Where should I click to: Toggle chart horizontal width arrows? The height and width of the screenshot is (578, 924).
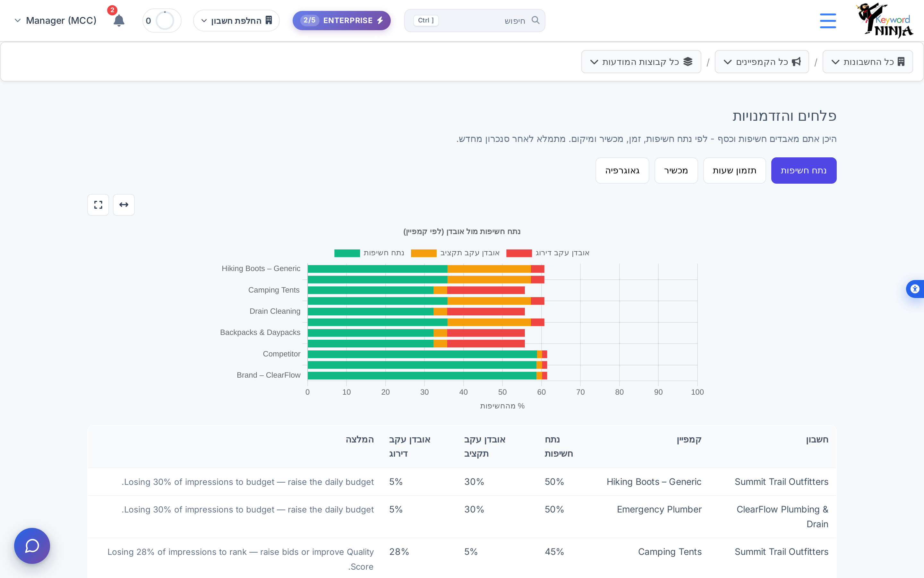[124, 205]
